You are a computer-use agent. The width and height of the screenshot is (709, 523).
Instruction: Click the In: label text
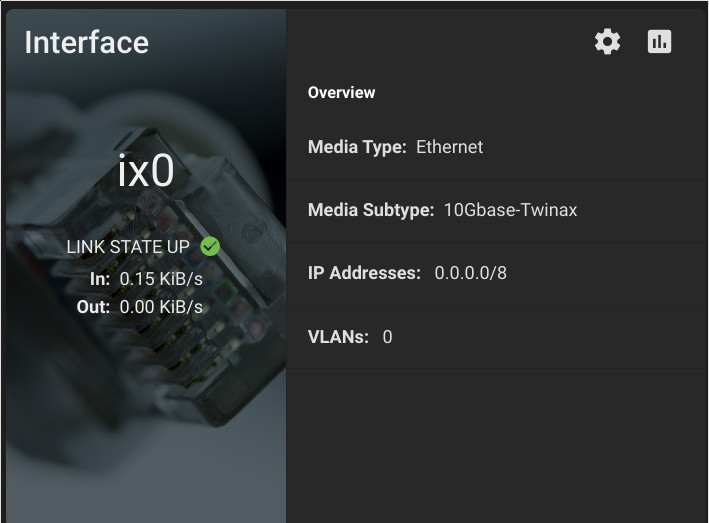pyautogui.click(x=100, y=279)
